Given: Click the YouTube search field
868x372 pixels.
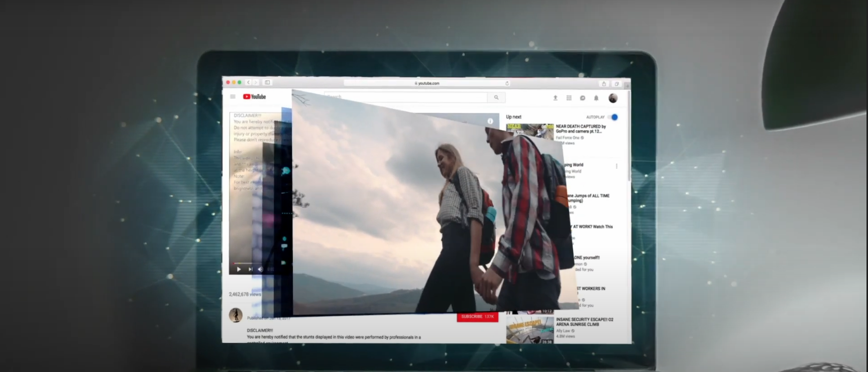Looking at the screenshot, I should 406,97.
